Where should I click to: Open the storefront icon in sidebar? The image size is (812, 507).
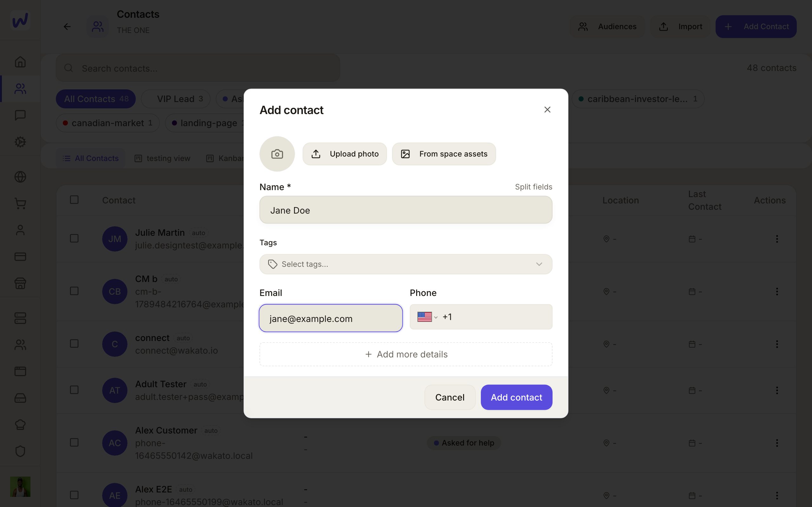(x=20, y=283)
